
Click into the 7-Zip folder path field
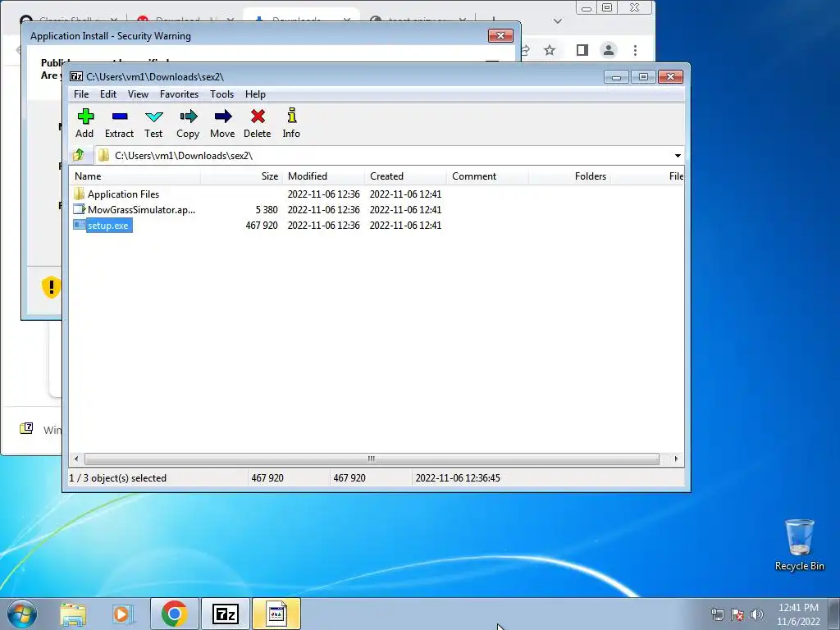point(383,155)
